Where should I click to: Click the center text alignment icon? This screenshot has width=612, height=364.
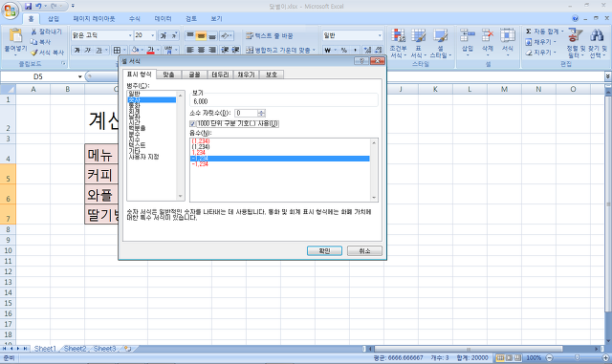[201, 50]
